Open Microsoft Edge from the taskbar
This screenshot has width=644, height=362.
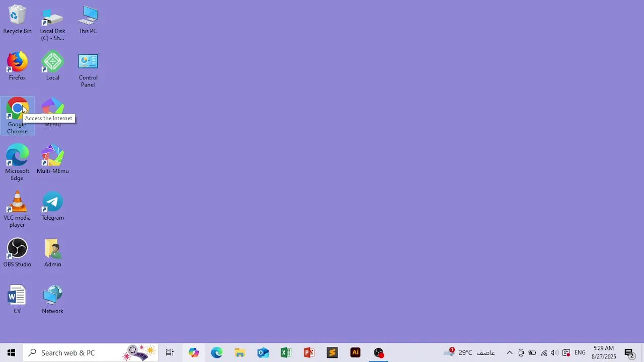coord(217,352)
